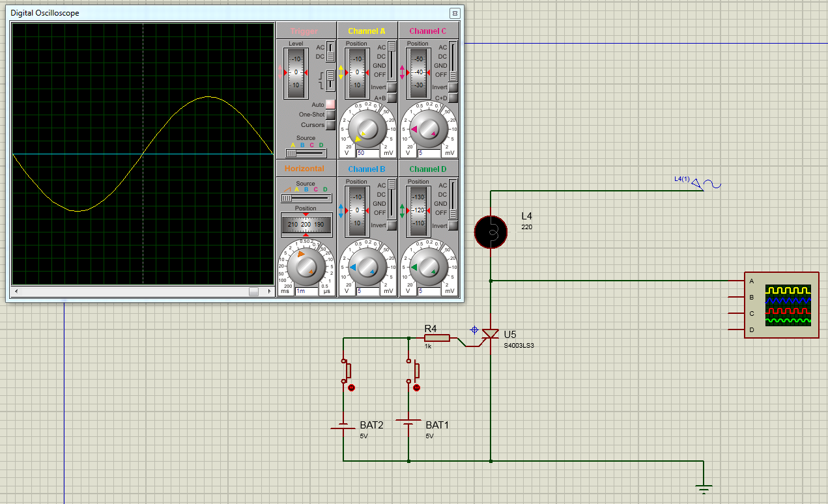Toggle the trigger Auto button
828x504 pixels.
(330, 104)
